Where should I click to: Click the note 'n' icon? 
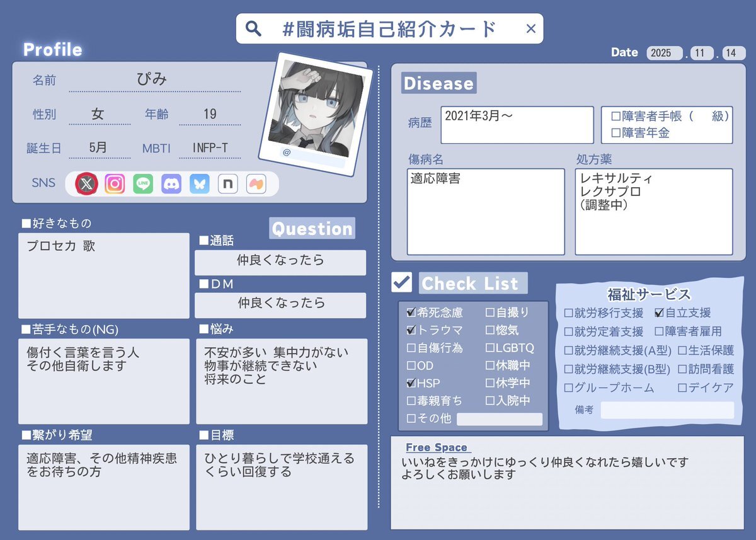227,184
